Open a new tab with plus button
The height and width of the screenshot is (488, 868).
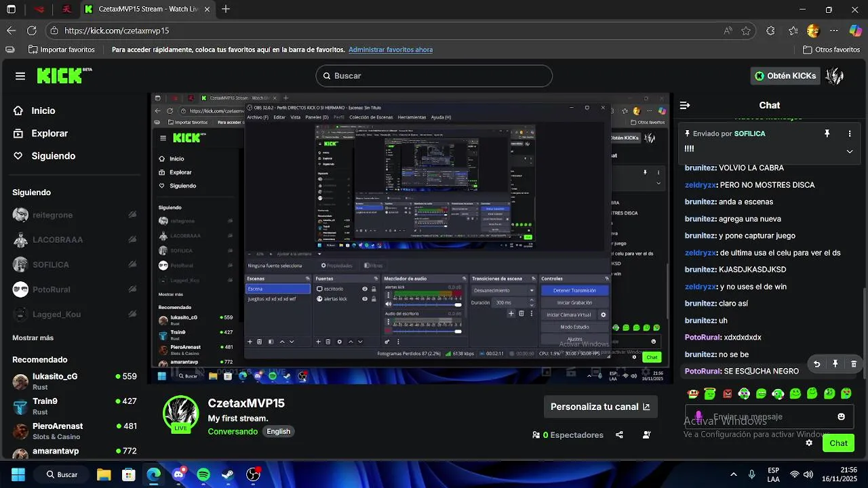pos(226,9)
